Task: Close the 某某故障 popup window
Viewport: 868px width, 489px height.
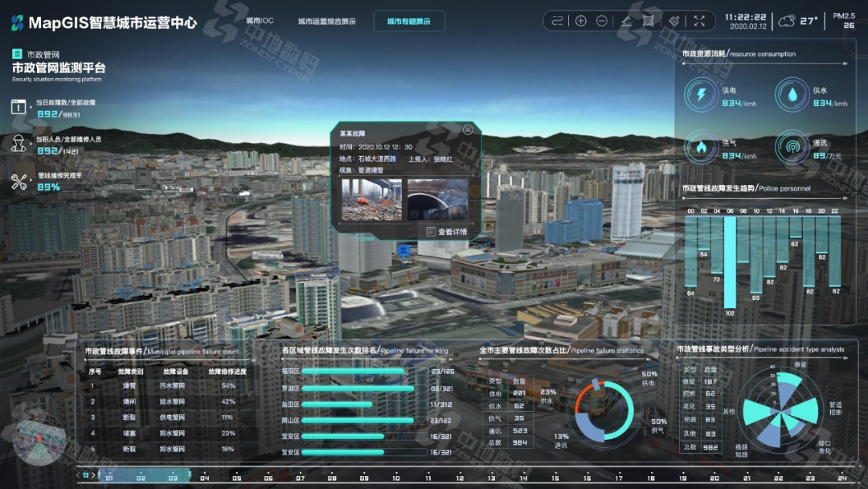Action: (468, 129)
